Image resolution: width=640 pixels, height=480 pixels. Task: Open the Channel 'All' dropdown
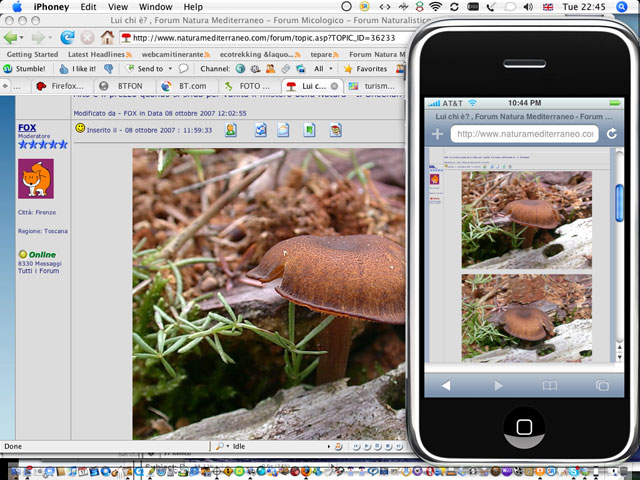click(x=324, y=69)
